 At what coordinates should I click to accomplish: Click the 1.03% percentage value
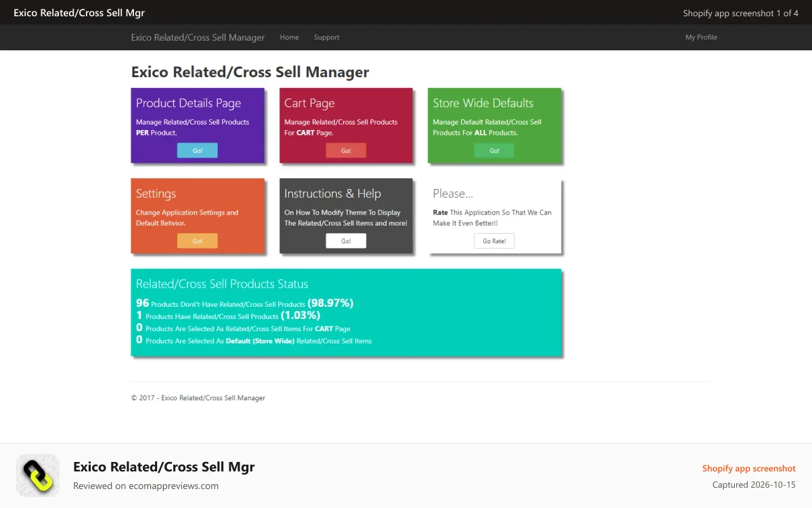point(300,315)
